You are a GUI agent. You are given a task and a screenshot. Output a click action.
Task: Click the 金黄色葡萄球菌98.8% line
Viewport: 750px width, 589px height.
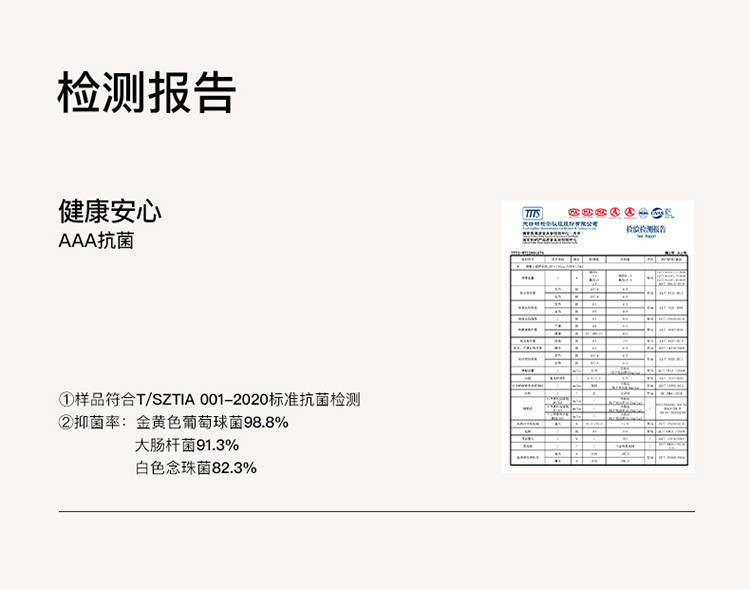coord(212,423)
